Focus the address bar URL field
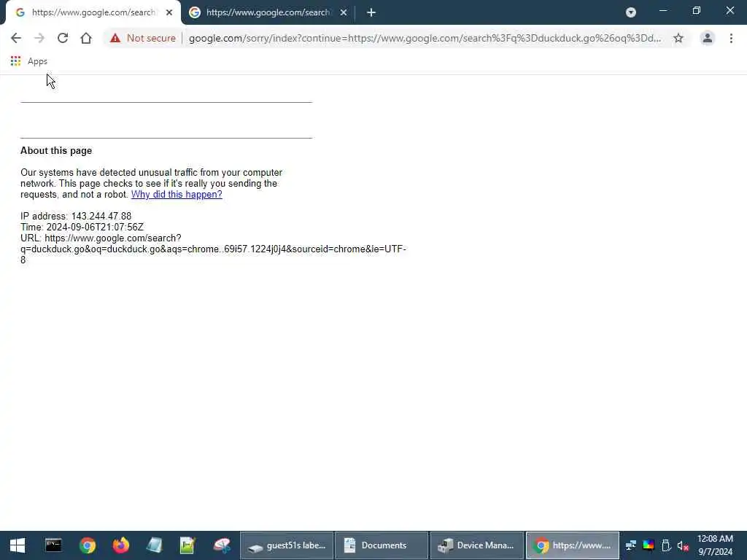Image resolution: width=747 pixels, height=560 pixels. tap(425, 38)
